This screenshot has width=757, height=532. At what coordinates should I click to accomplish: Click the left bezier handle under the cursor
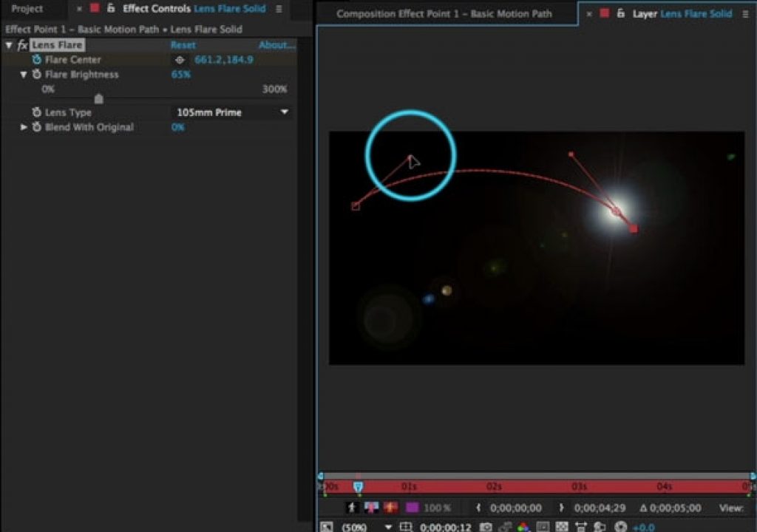411,157
